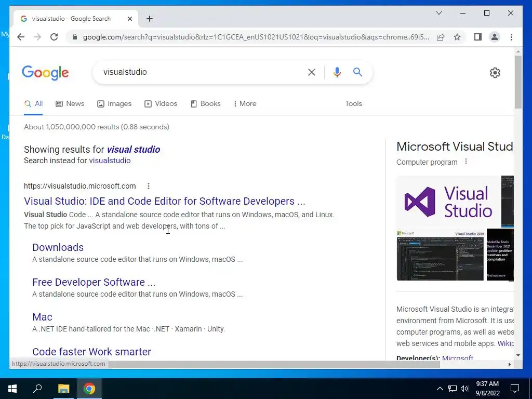532x399 pixels.
Task: Show hidden system tray icons
Action: click(440, 389)
